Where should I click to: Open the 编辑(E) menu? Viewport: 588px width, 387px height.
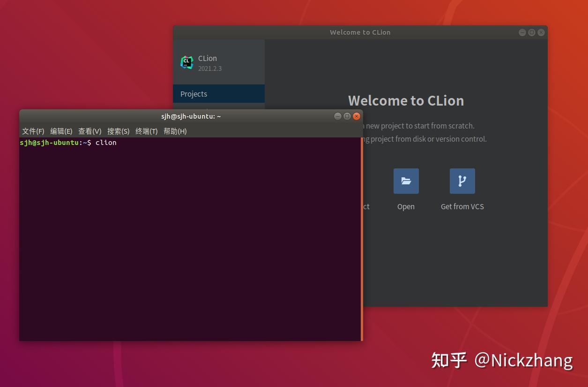tap(61, 131)
